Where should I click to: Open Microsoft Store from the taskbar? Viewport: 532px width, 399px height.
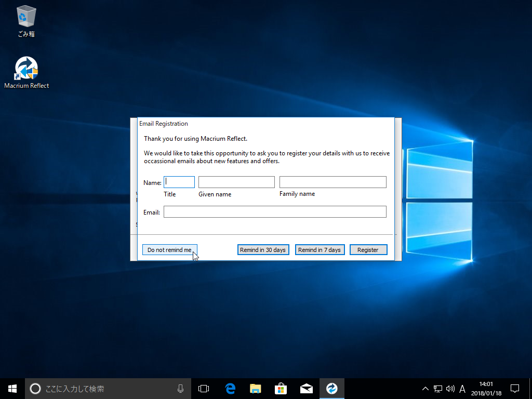[281, 389]
